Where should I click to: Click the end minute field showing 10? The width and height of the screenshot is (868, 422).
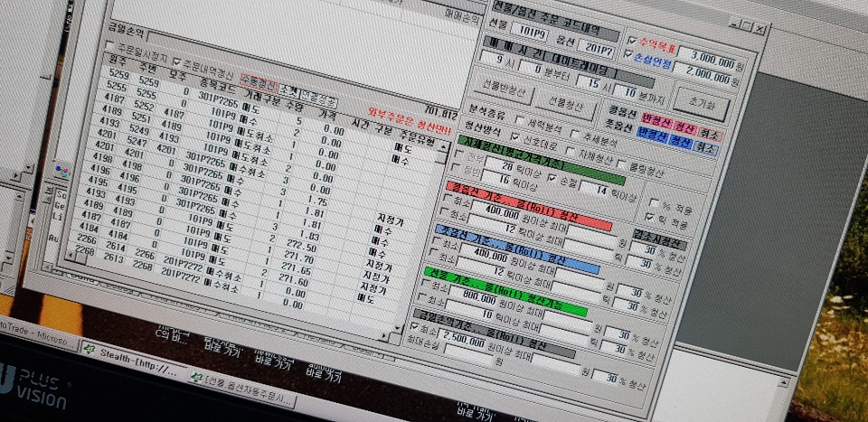pos(624,91)
